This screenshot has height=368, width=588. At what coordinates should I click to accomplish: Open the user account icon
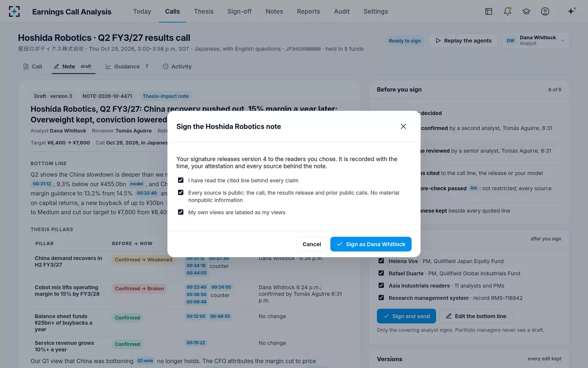[x=545, y=11]
